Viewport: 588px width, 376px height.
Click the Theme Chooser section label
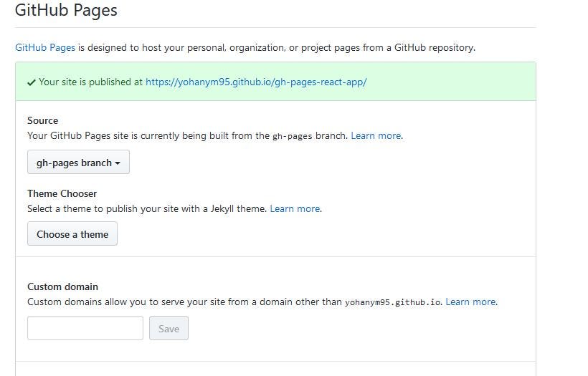click(x=62, y=193)
